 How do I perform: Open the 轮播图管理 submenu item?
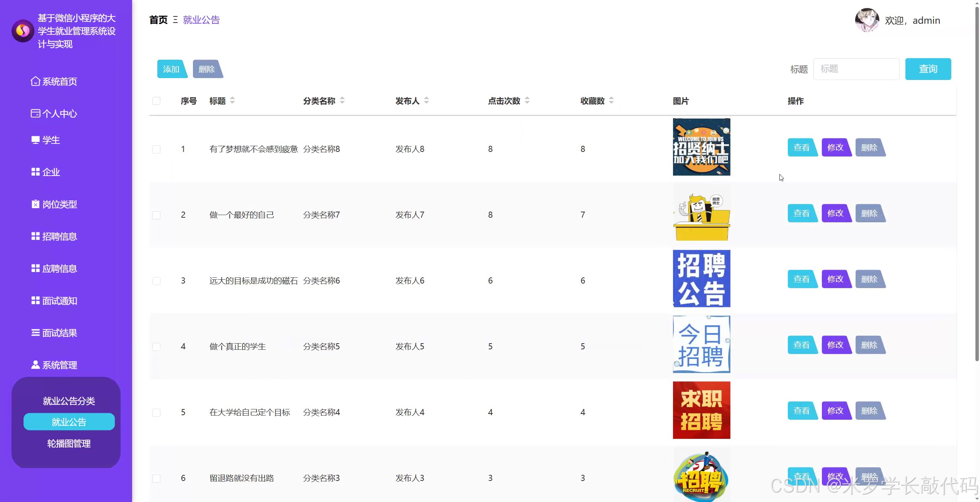[x=69, y=443]
